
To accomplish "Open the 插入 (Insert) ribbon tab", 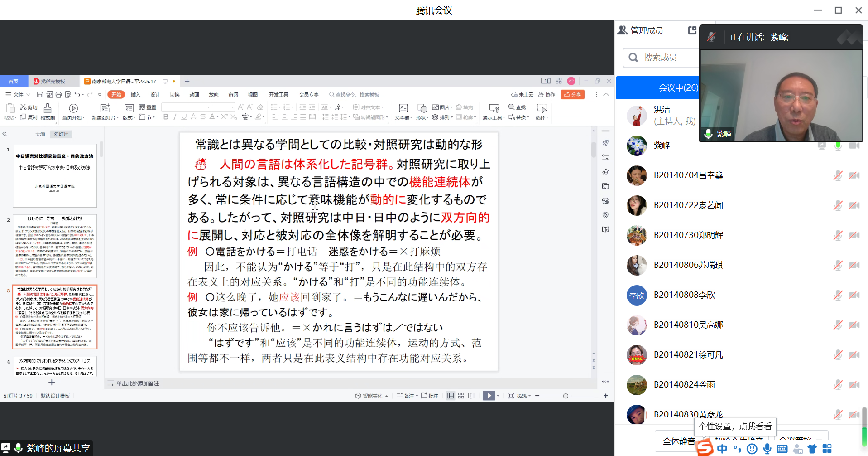I will [135, 95].
